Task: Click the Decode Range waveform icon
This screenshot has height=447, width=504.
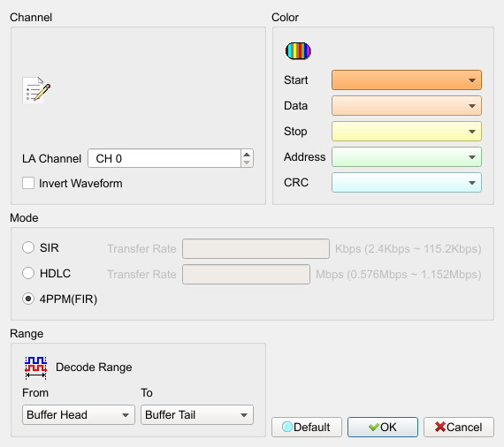Action: [35, 367]
